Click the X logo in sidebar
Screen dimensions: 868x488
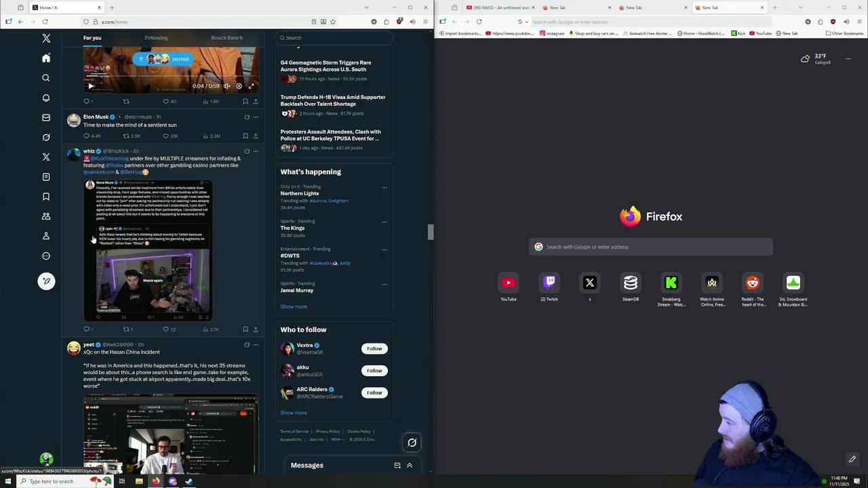[x=46, y=39]
